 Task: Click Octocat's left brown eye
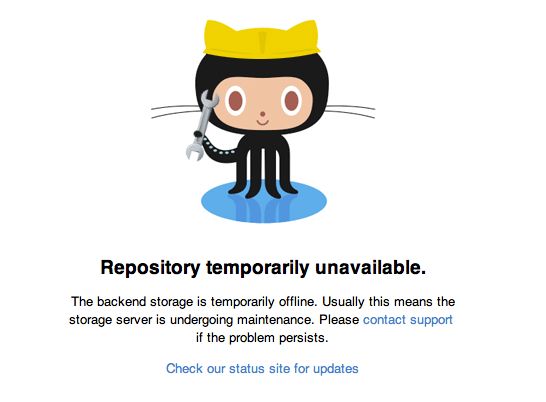(x=236, y=101)
